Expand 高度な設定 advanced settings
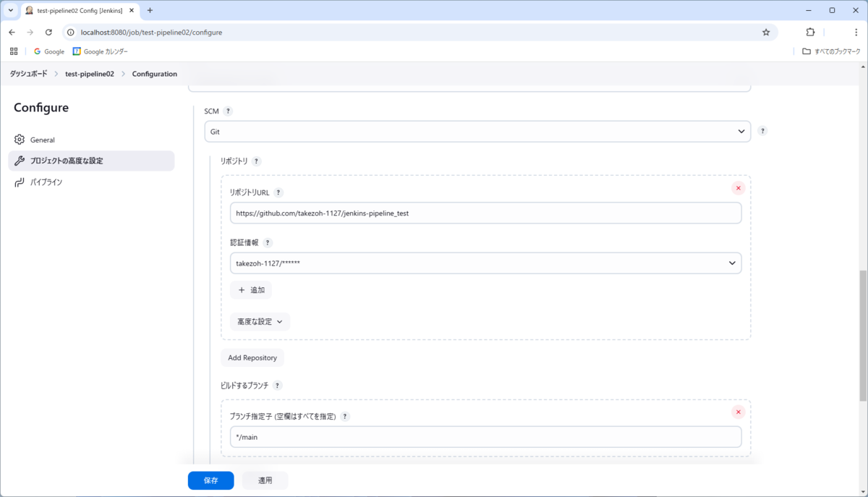This screenshot has height=497, width=868. click(x=260, y=322)
